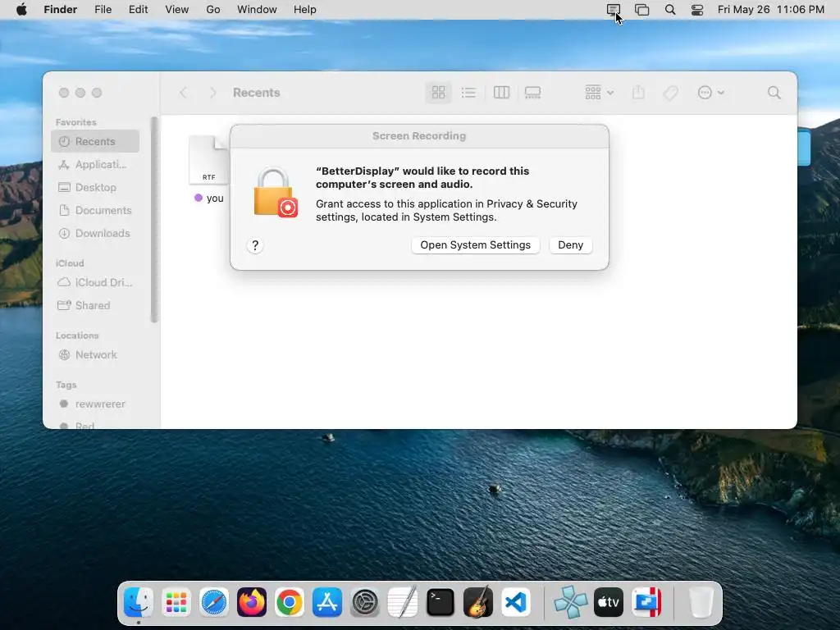Deny the screen recording request

point(571,244)
